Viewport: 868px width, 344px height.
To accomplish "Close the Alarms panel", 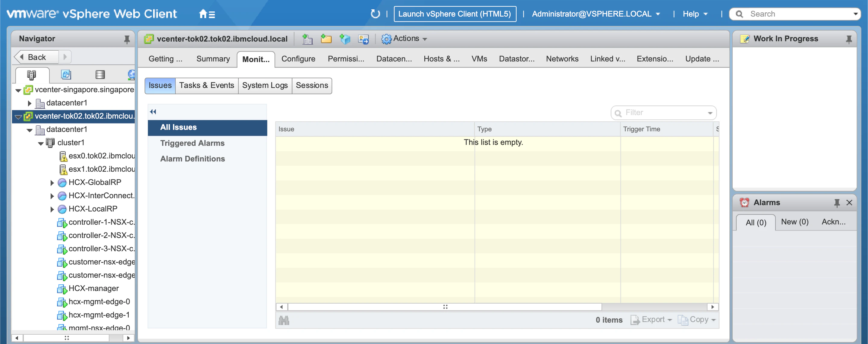I will point(849,202).
